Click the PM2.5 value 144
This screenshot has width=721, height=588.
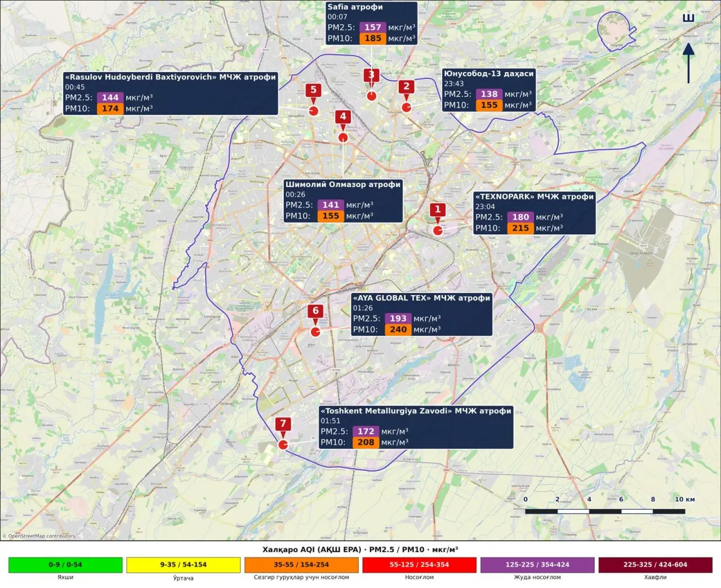click(x=110, y=97)
